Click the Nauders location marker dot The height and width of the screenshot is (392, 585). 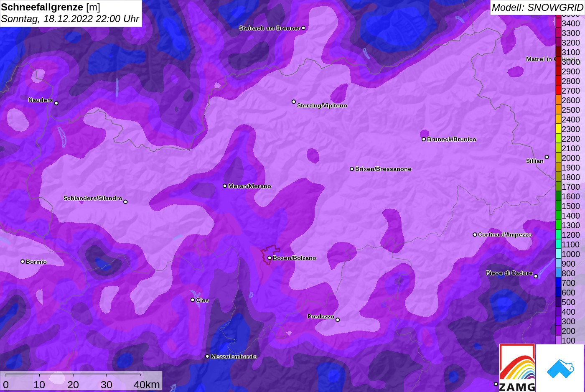[x=56, y=103]
